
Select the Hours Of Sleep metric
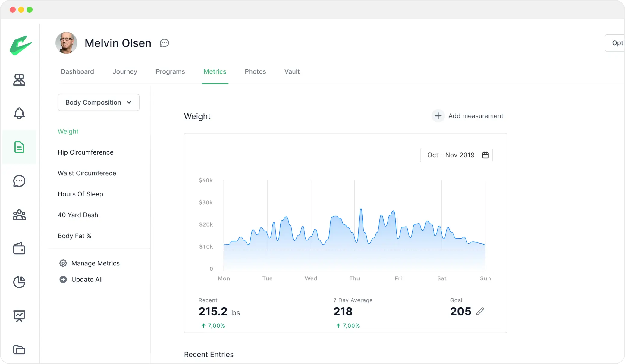pos(80,194)
